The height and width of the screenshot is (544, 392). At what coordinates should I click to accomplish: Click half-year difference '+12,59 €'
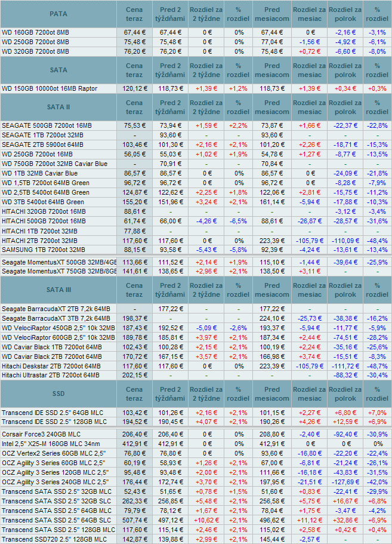(345, 422)
